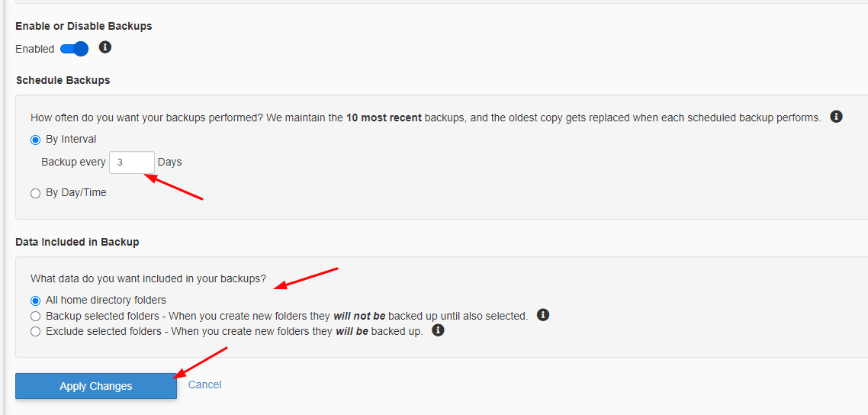
Task: Focus the Backup every days number field
Action: pos(131,162)
